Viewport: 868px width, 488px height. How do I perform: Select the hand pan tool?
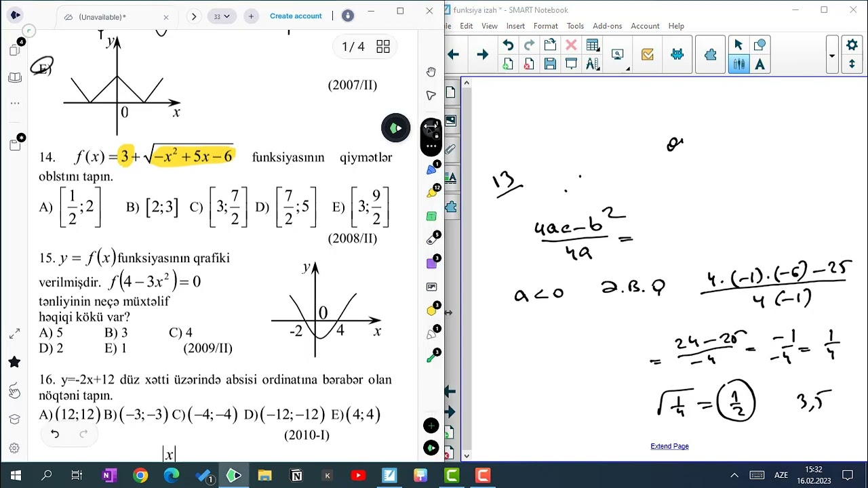431,72
